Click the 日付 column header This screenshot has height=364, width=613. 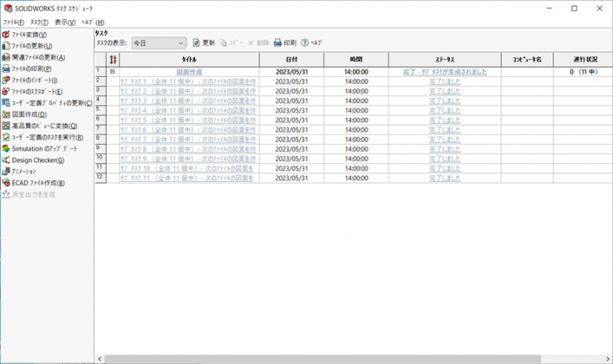(x=291, y=60)
